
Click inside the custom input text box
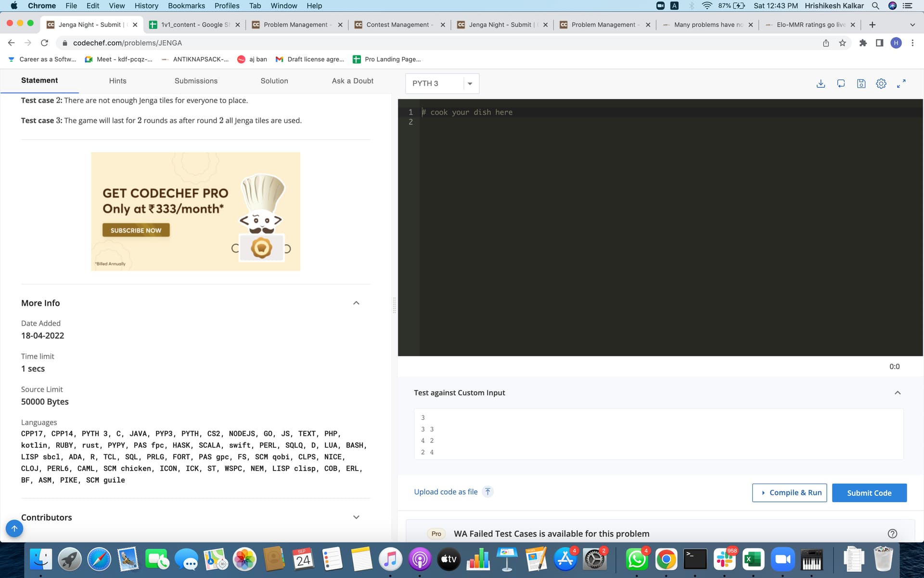coord(658,434)
